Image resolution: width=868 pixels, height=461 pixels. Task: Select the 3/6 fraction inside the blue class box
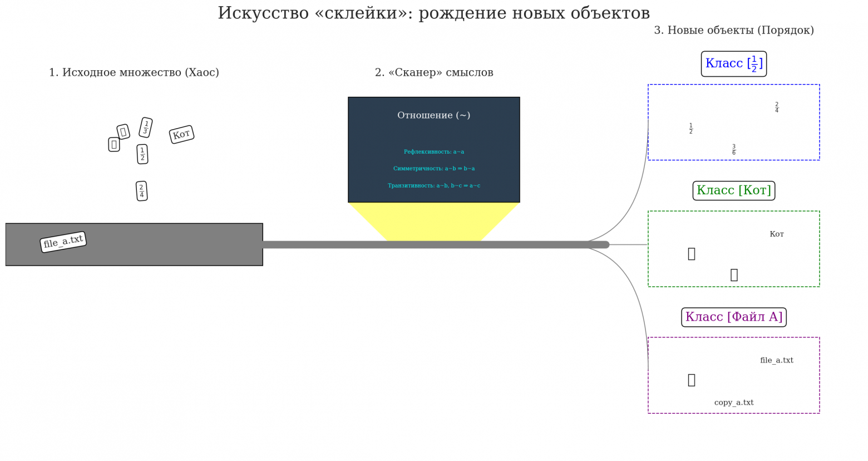coord(734,148)
